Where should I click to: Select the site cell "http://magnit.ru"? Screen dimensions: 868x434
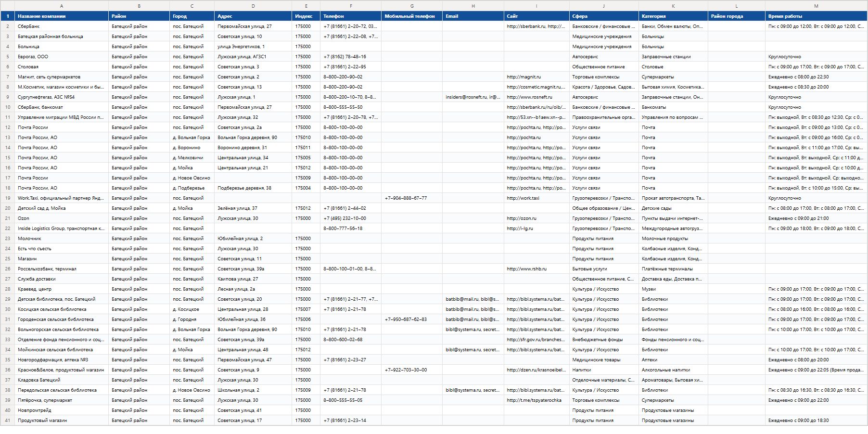point(536,77)
